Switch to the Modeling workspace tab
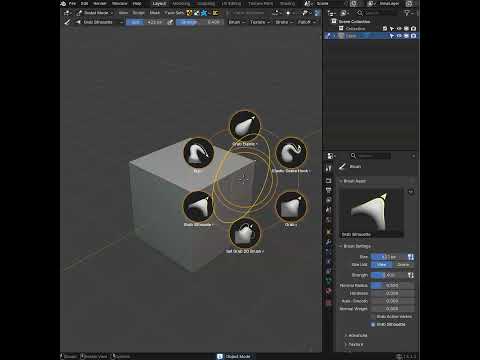Screen dimensions: 480x360 [181, 4]
